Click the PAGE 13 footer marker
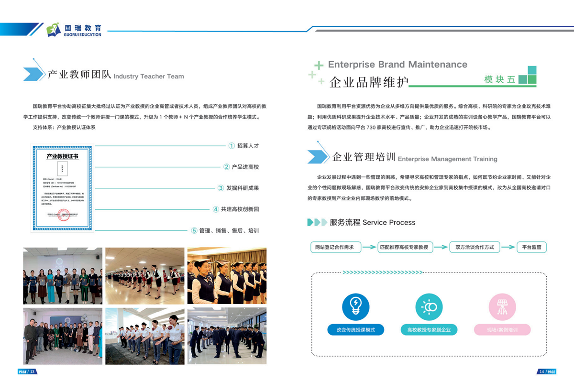Image resolution: width=574 pixels, height=392 pixels. pyautogui.click(x=27, y=371)
